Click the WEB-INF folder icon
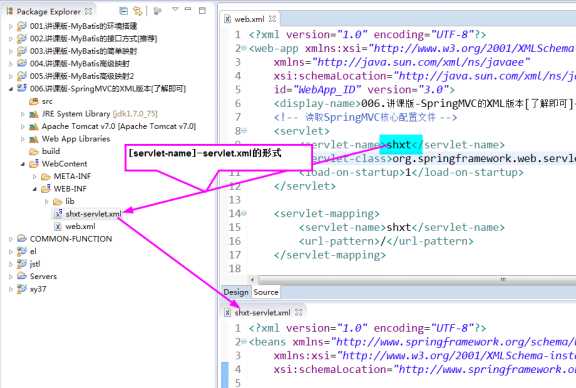 (46, 189)
